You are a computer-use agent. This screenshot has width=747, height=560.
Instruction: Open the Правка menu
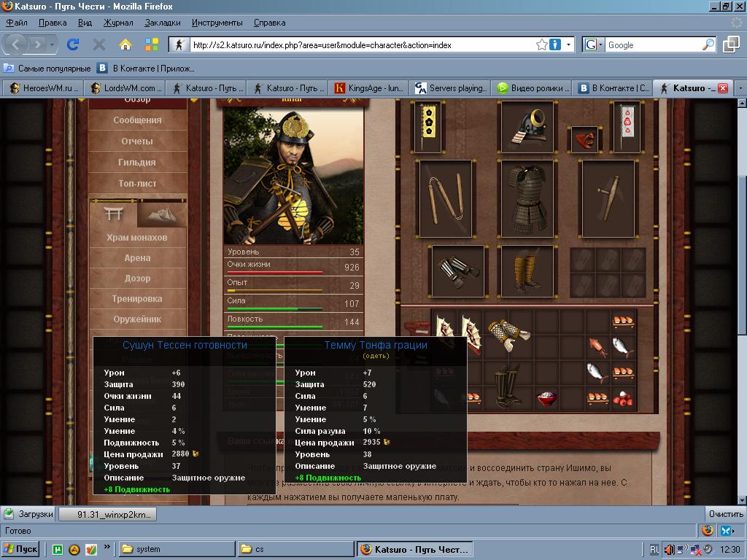click(x=53, y=23)
